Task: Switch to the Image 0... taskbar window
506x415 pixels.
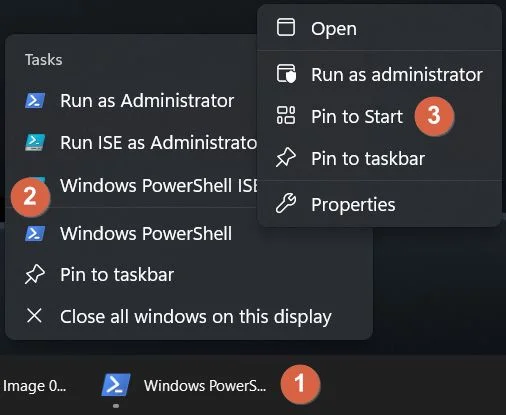Action: (x=35, y=386)
